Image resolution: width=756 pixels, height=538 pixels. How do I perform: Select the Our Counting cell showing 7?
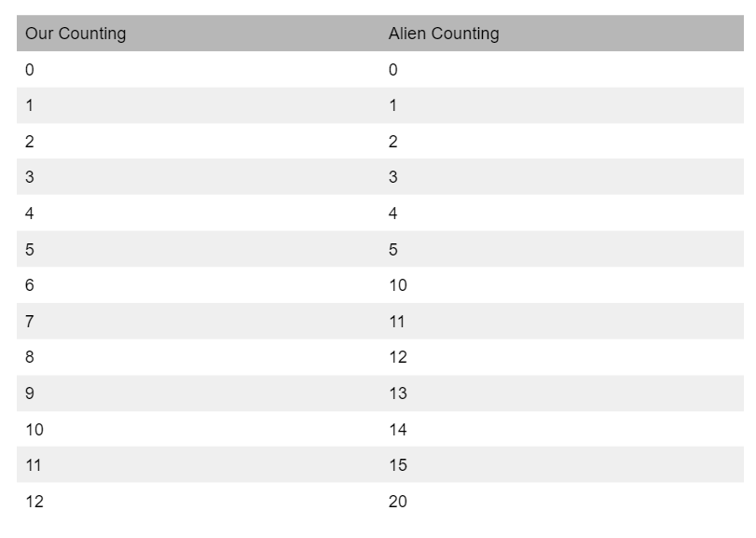point(30,322)
